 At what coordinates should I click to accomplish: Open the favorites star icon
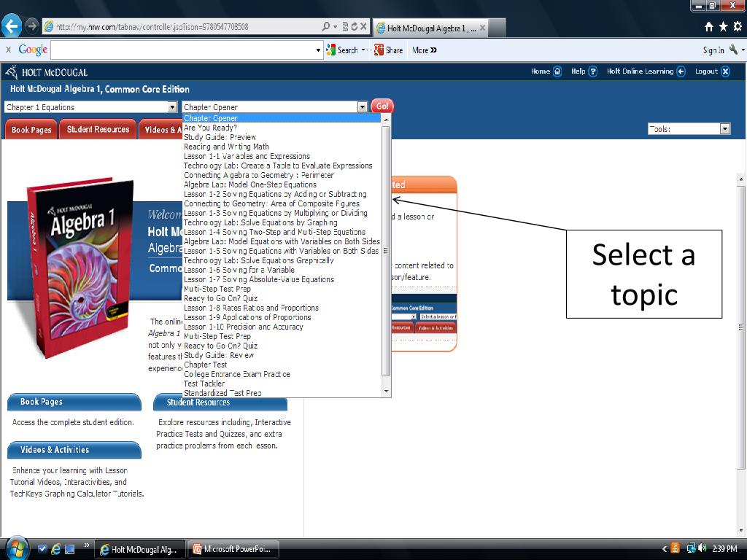pyautogui.click(x=723, y=27)
